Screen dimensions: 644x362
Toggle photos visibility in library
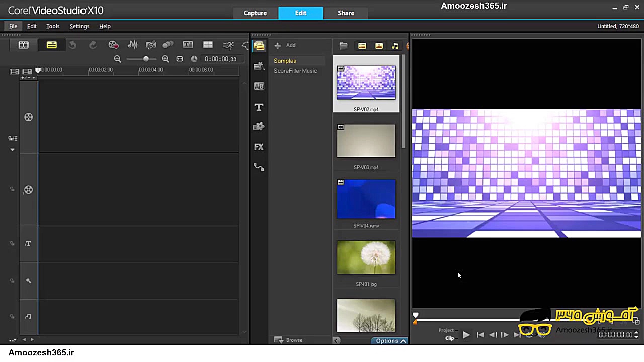coord(379,46)
